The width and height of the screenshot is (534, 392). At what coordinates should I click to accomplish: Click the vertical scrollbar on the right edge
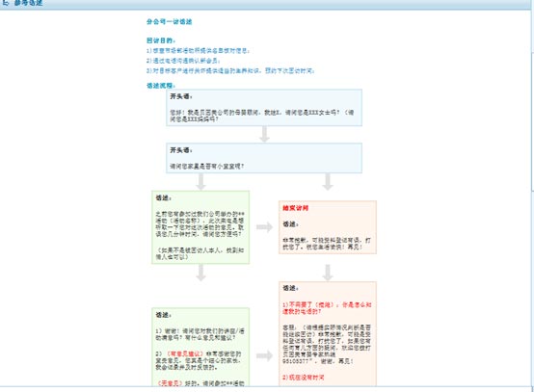click(x=532, y=197)
